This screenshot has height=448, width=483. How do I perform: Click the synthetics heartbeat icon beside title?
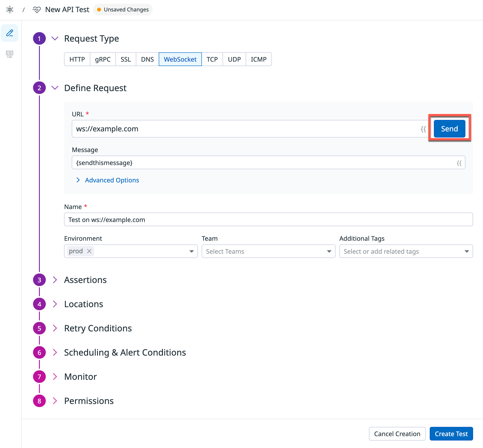[37, 10]
